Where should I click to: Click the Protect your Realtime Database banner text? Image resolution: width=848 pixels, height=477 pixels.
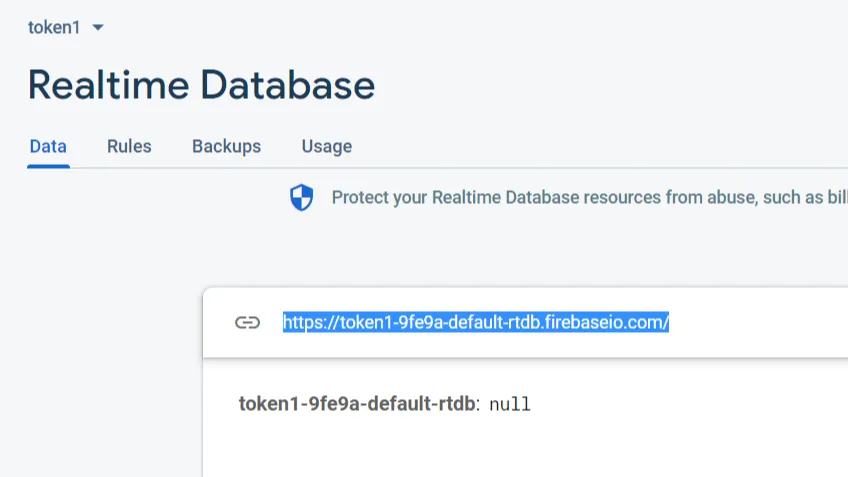coord(589,197)
